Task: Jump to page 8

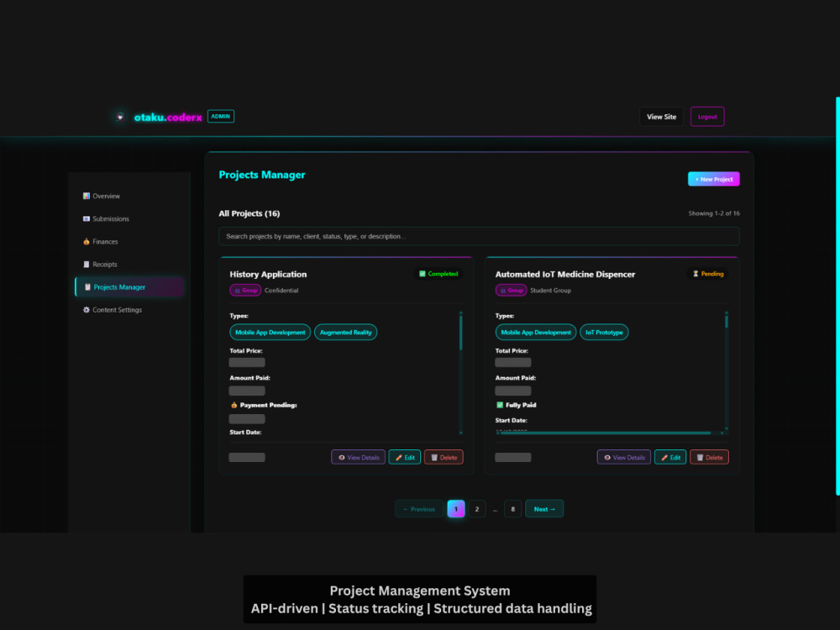Action: click(x=512, y=509)
